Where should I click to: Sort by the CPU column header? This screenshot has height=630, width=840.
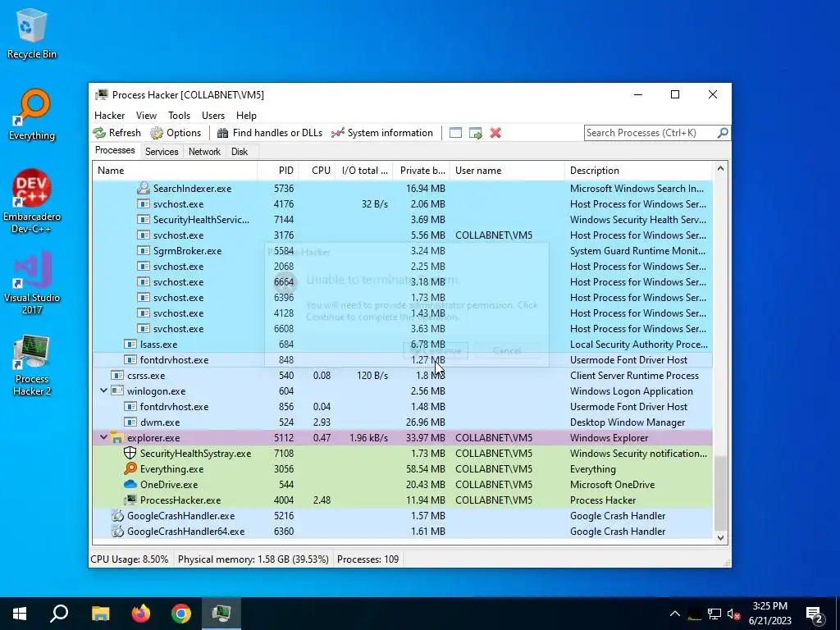317,171
